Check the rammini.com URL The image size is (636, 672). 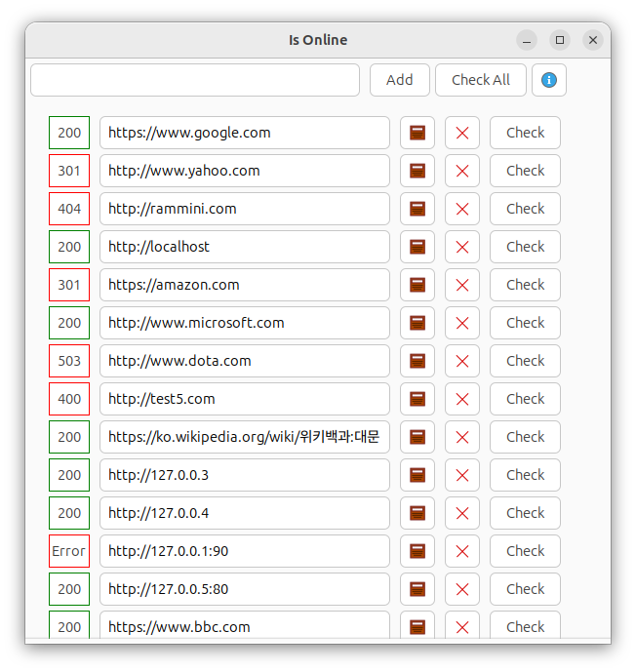point(525,209)
